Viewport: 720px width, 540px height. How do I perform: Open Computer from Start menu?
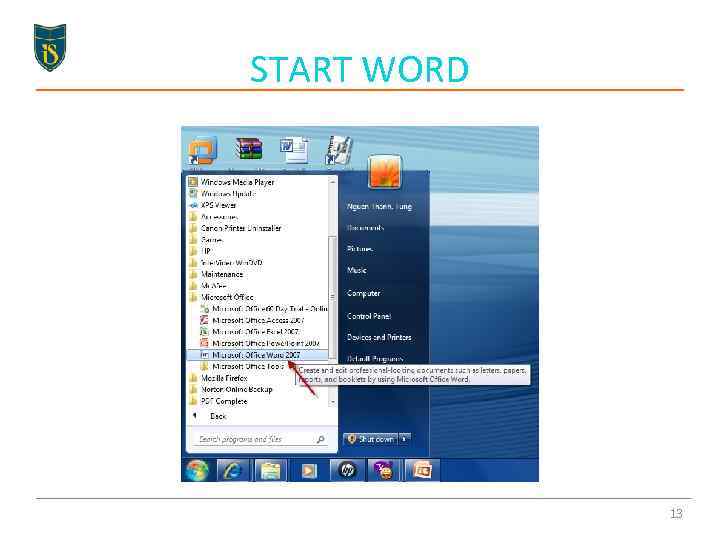363,293
